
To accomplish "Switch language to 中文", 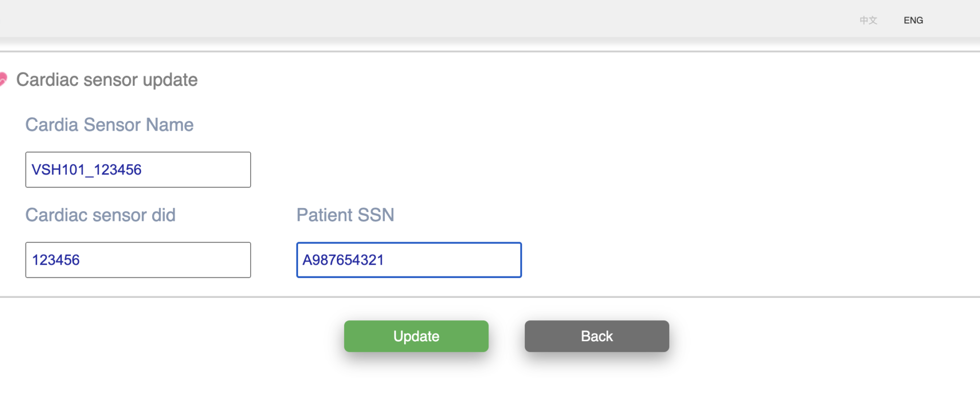I will pyautogui.click(x=868, y=20).
